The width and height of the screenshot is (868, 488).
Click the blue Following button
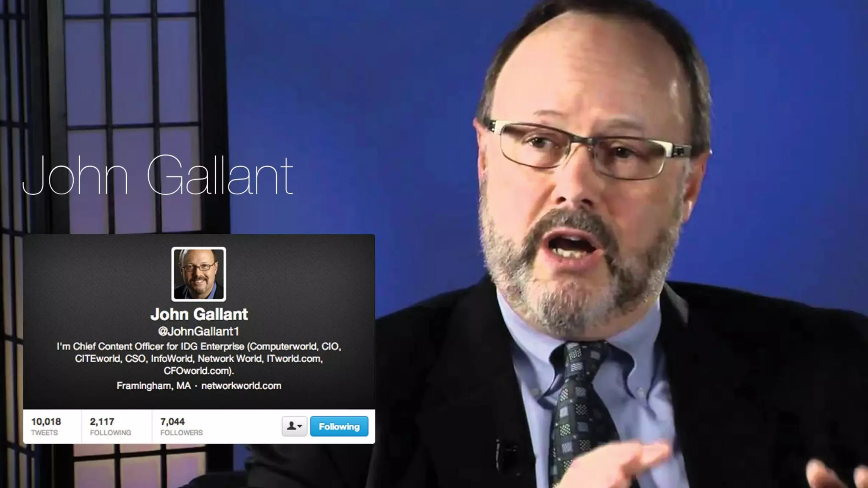click(339, 426)
